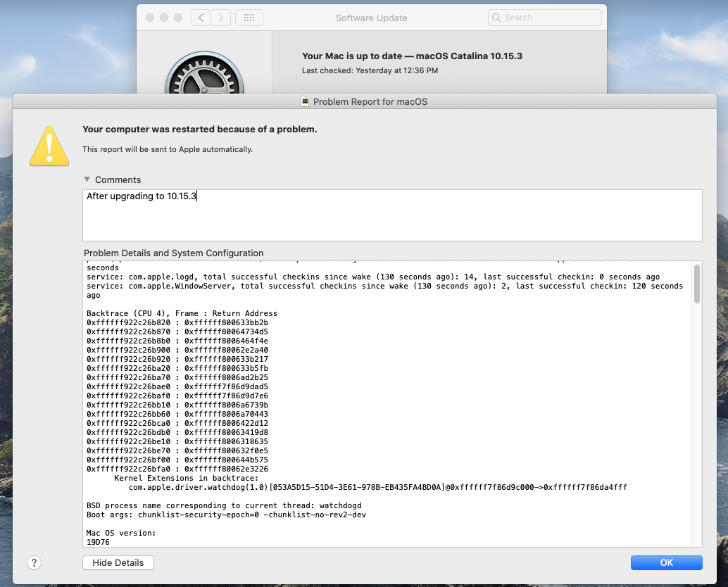Click into the Comments text field
The height and width of the screenshot is (587, 728).
point(392,215)
